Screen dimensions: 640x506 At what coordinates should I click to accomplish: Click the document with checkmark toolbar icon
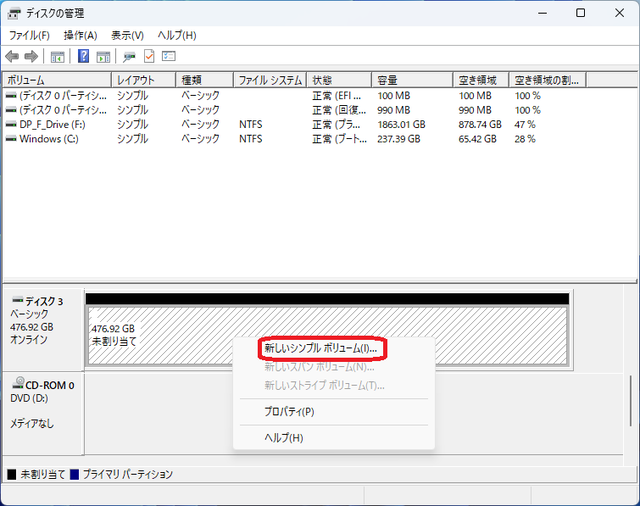pyautogui.click(x=149, y=56)
